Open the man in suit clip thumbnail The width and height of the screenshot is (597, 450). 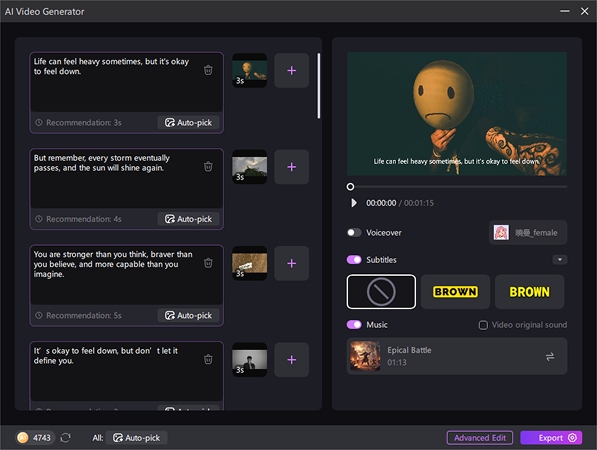250,359
